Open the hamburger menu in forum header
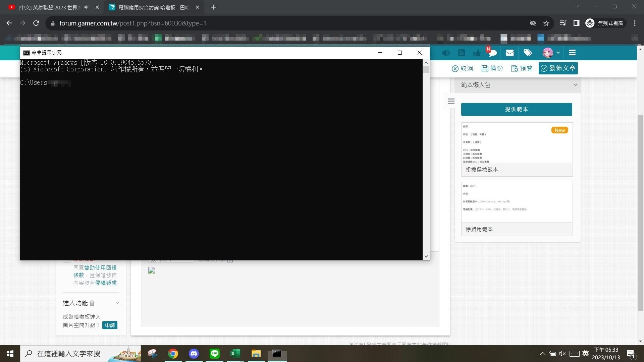644x362 pixels. pos(572,53)
